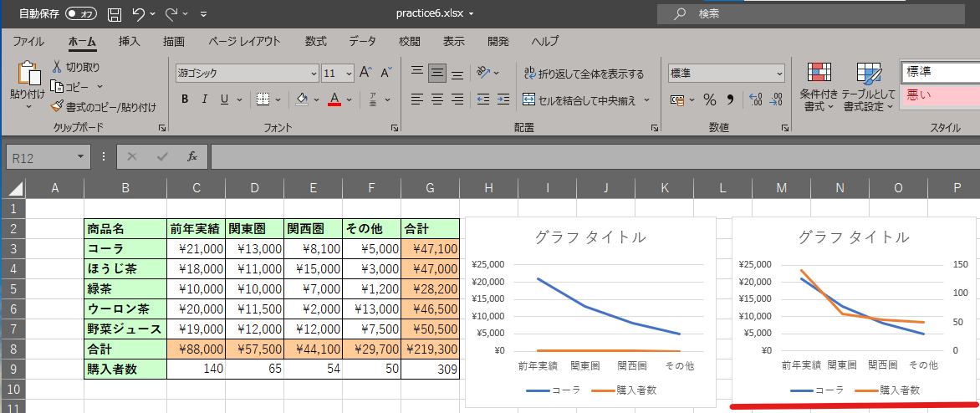
Task: Click the phonetic guide (ふりがな) icon
Action: (373, 99)
